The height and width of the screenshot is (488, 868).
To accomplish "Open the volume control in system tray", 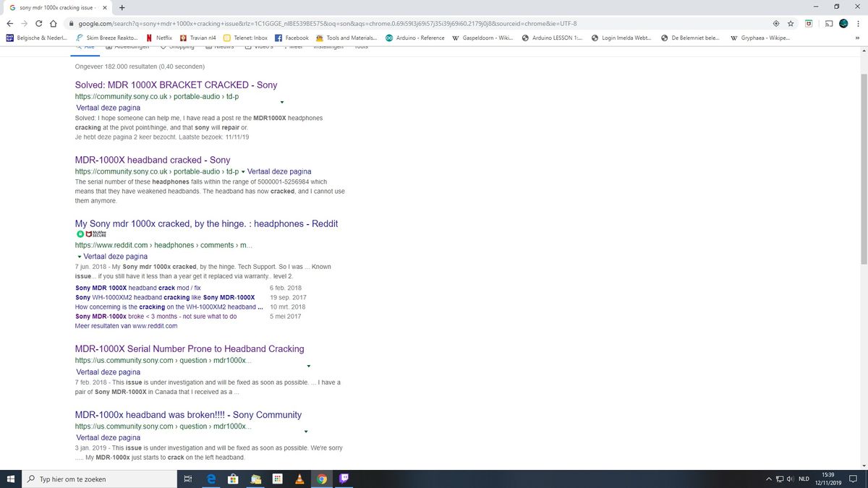I will tap(791, 479).
